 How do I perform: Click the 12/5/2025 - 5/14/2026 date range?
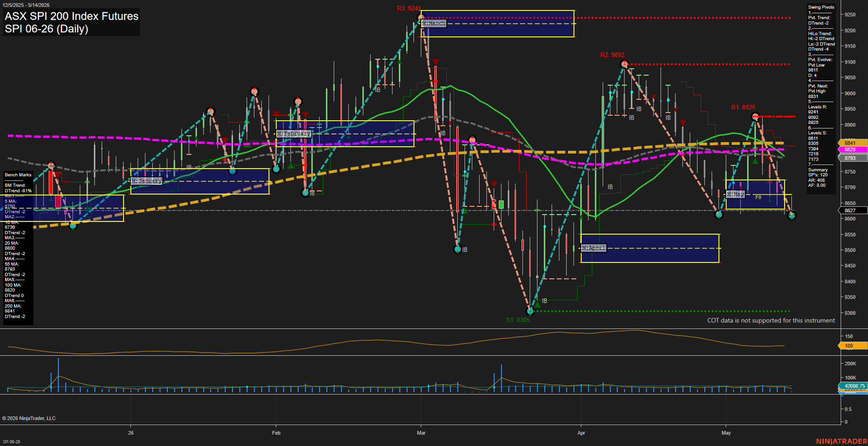(x=26, y=5)
